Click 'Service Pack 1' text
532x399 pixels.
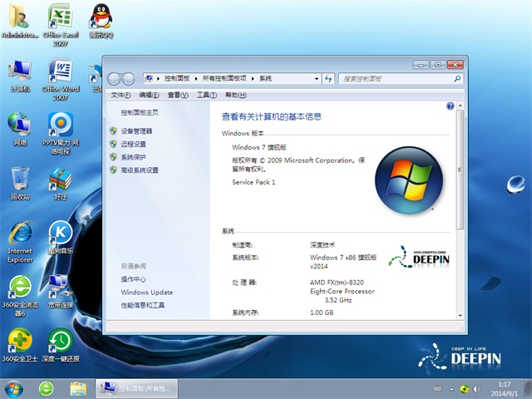point(254,182)
